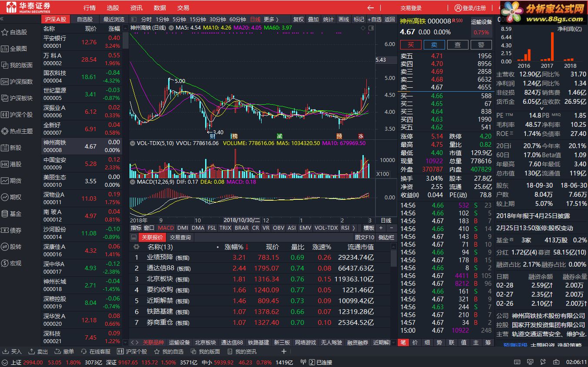Open the 图文F10 info button
Image resolution: width=588 pixels, height=367 pixels.
364,238
